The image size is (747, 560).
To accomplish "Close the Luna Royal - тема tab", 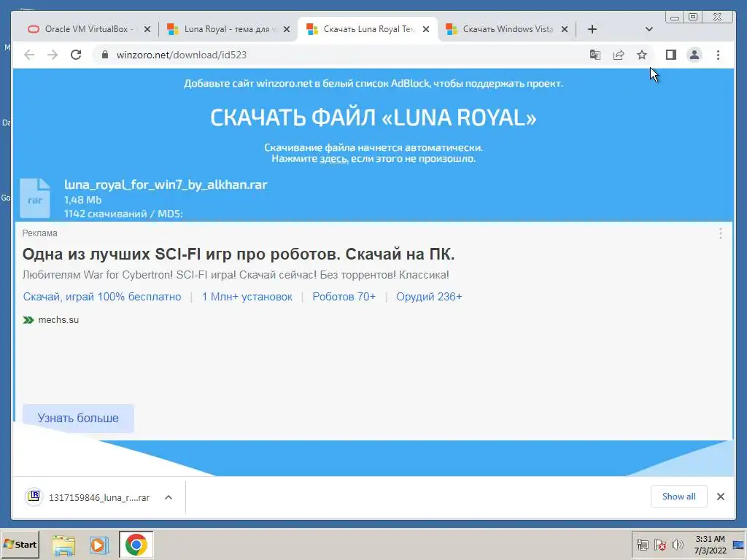I will point(286,29).
